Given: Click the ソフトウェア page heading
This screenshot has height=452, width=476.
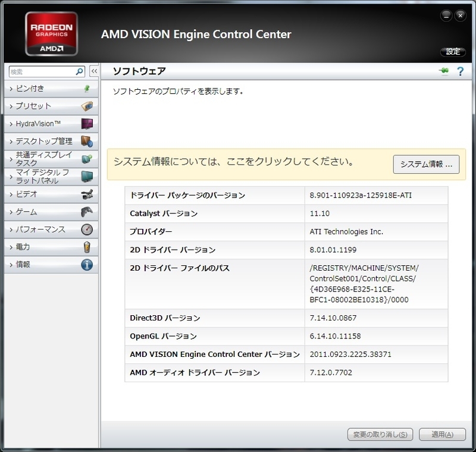Looking at the screenshot, I should [139, 71].
